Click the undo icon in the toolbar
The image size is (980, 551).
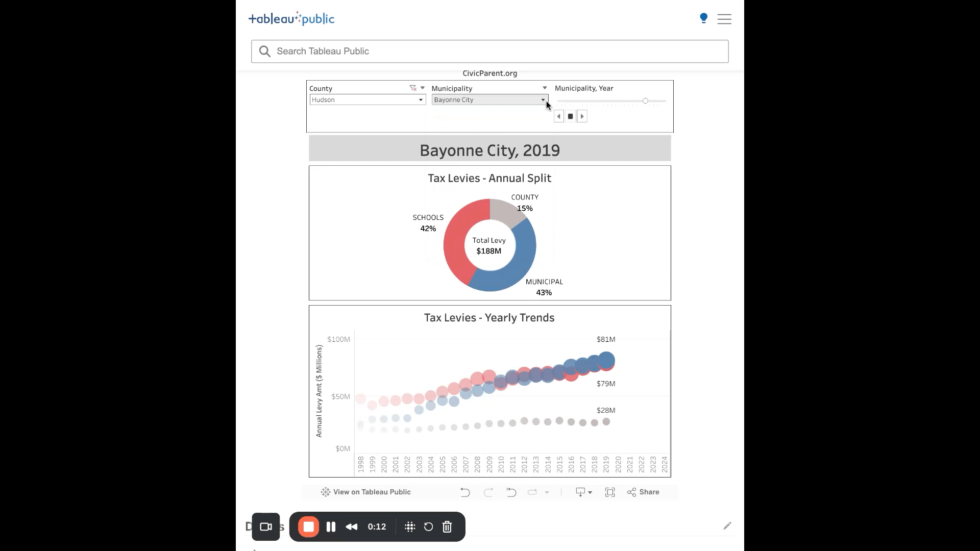point(465,492)
